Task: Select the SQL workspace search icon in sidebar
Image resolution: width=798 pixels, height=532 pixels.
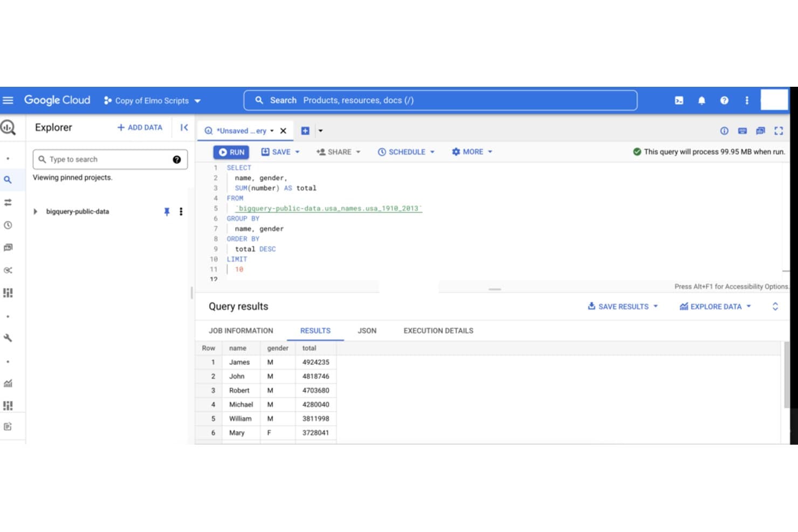Action: pyautogui.click(x=8, y=179)
